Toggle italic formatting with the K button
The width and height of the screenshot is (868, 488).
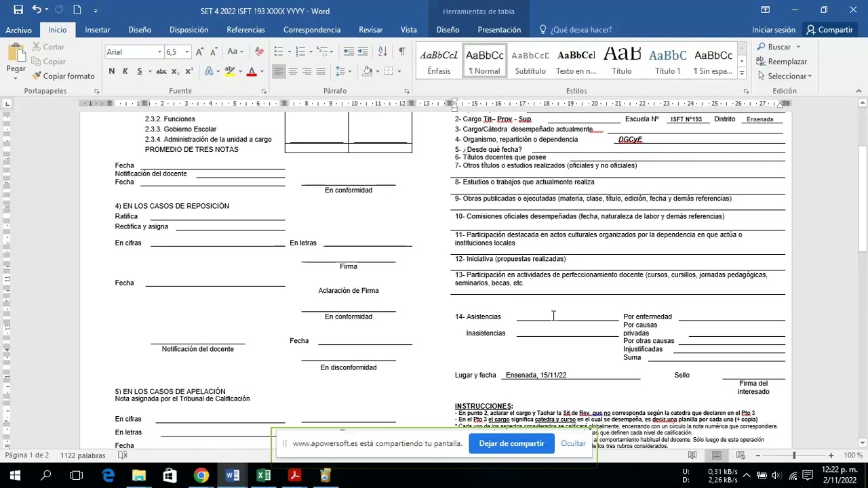125,71
